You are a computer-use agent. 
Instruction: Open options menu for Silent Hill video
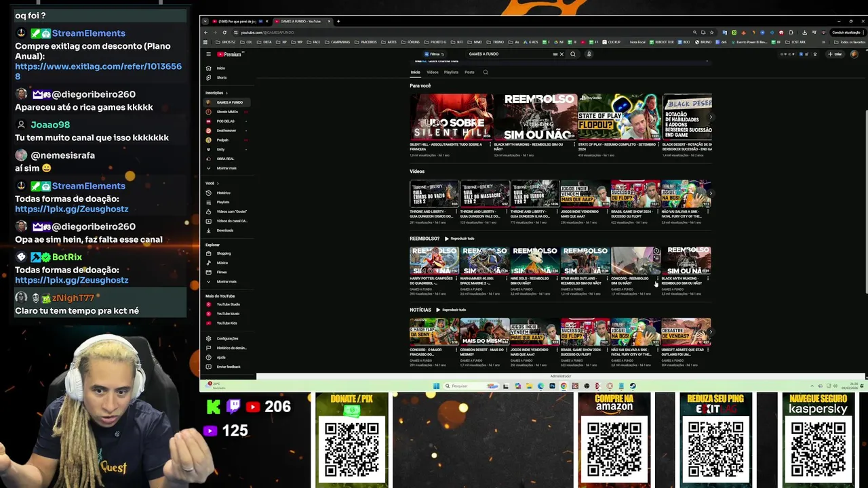tap(490, 144)
